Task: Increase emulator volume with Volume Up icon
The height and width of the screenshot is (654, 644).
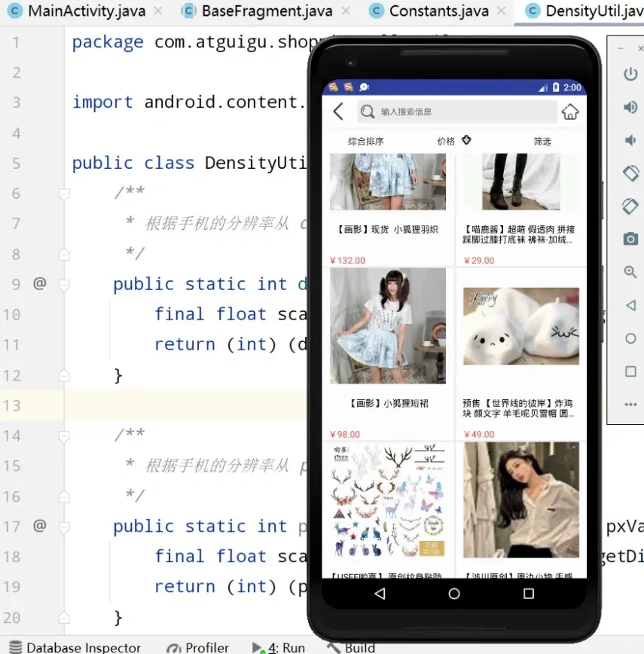Action: pos(630,105)
